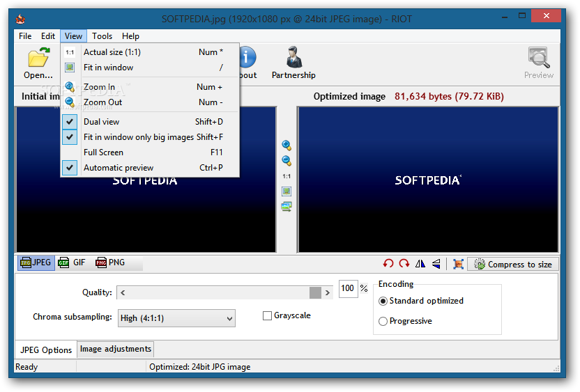Click fit in window icon between panes

(287, 191)
